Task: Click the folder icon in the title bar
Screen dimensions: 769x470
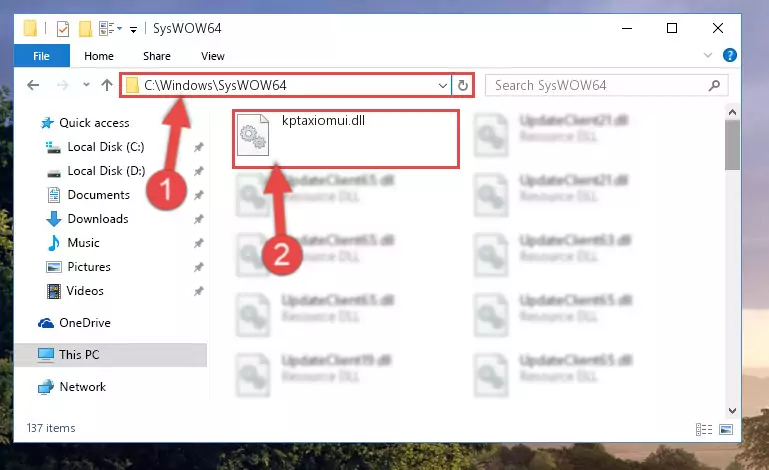Action: pos(30,28)
